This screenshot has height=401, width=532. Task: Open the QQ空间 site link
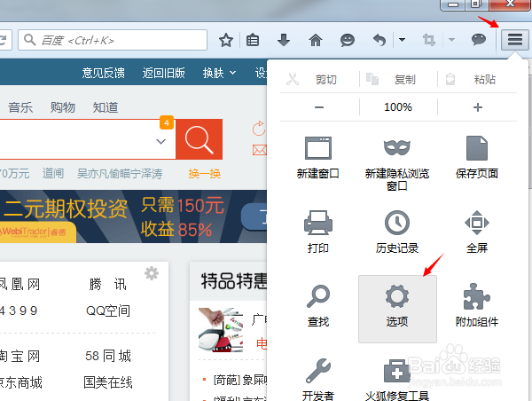point(108,311)
